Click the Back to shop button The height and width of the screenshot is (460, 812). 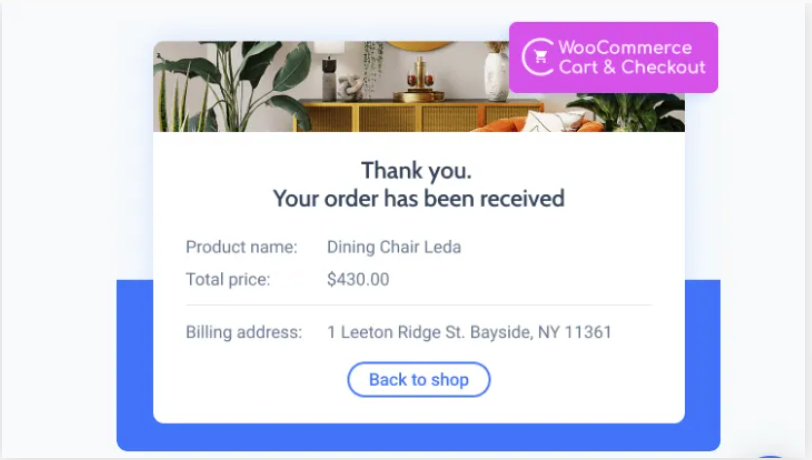[x=418, y=380]
